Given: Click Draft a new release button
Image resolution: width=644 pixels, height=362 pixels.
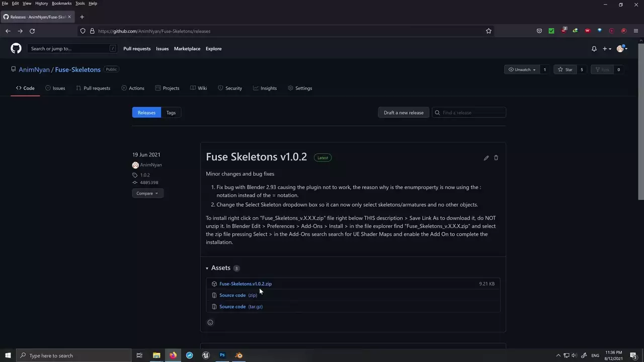Looking at the screenshot, I should coord(404,113).
